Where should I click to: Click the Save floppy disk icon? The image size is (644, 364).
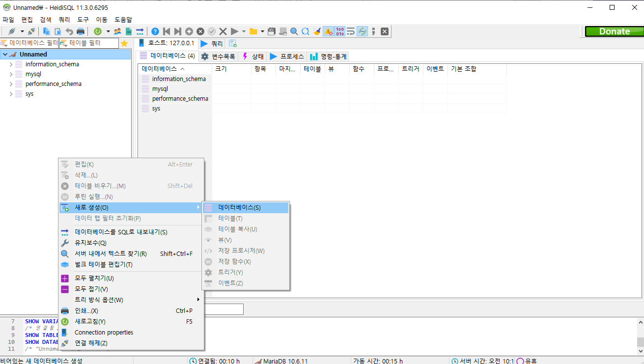(272, 31)
